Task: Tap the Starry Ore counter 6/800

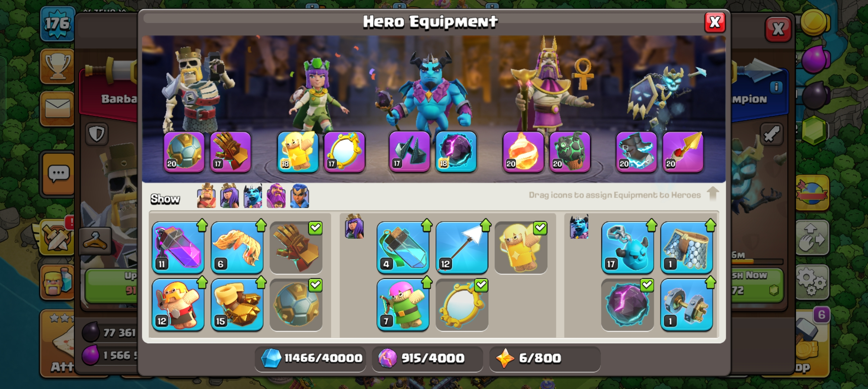Action: point(545,358)
